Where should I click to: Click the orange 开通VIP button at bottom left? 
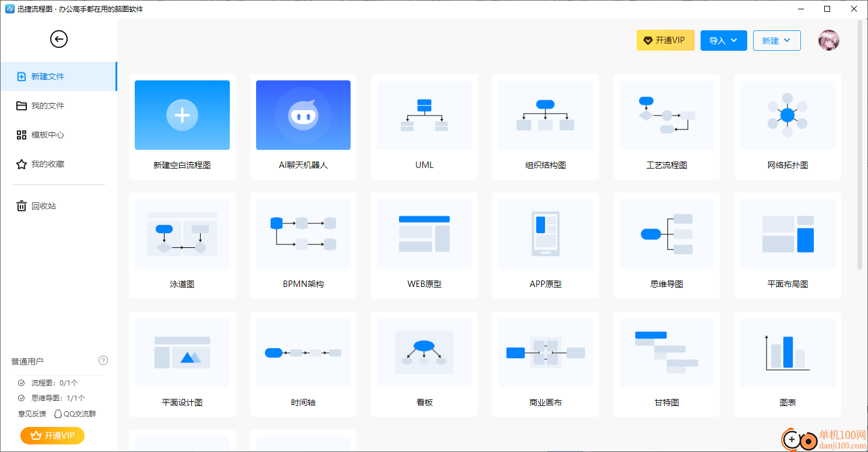click(52, 436)
